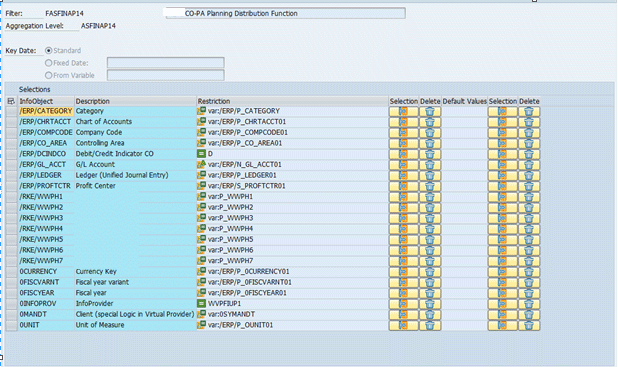Image resolution: width=618 pixels, height=367 pixels.
Task: Open restriction Selection for /ERP/PROFTCTR row
Action: click(x=404, y=186)
